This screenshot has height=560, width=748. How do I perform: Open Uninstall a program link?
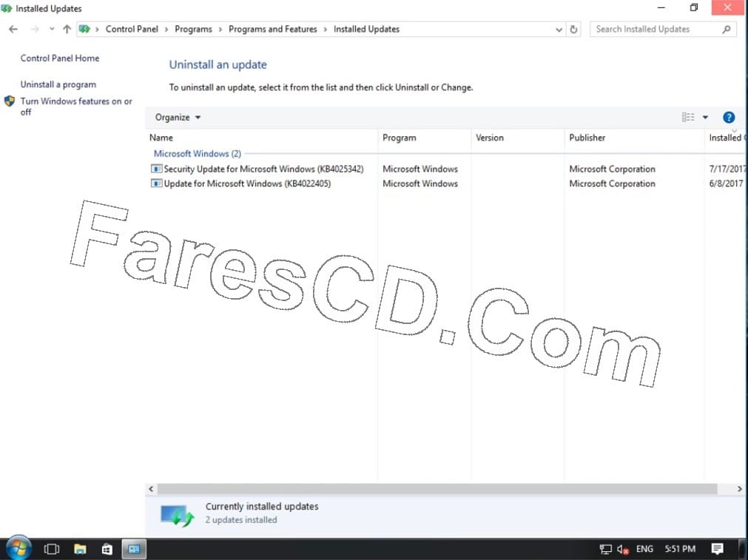(x=58, y=84)
